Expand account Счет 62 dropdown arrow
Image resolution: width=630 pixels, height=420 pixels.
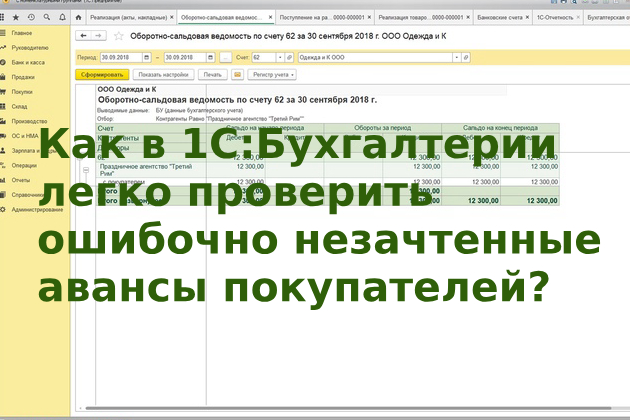280,57
